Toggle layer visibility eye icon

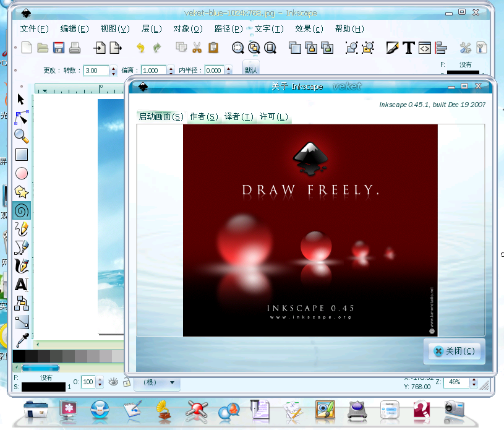click(113, 382)
